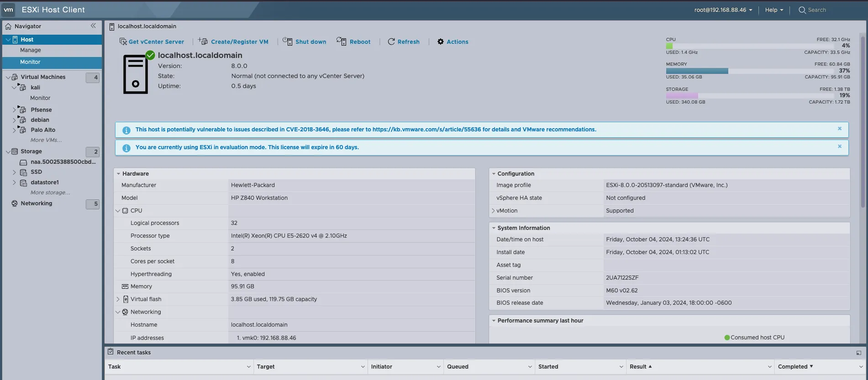Open the Actions gear icon
This screenshot has width=868, height=380.
pos(441,42)
